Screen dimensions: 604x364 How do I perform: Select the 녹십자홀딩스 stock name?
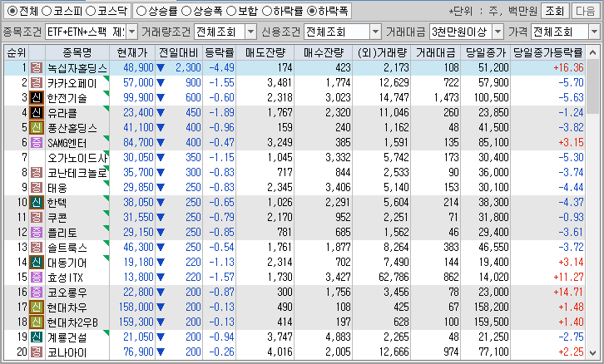coord(77,68)
